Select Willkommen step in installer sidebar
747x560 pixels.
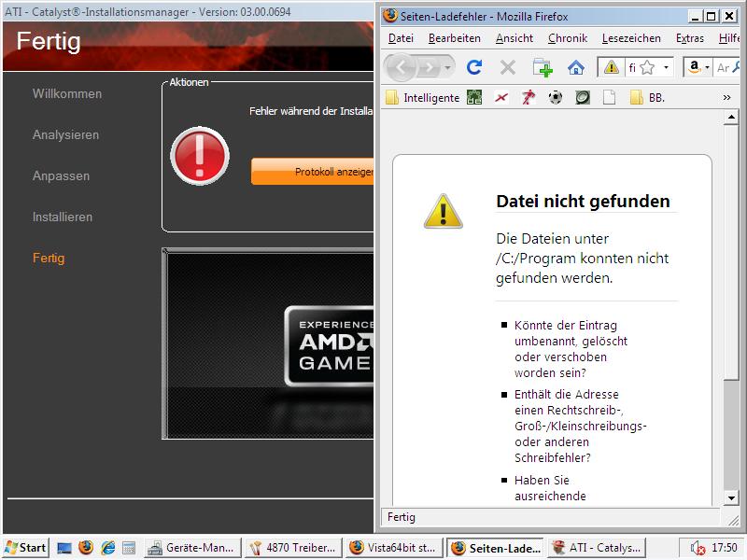67,94
